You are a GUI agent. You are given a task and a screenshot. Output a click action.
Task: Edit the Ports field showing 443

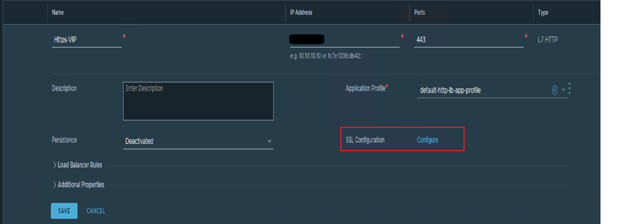pyautogui.click(x=469, y=40)
